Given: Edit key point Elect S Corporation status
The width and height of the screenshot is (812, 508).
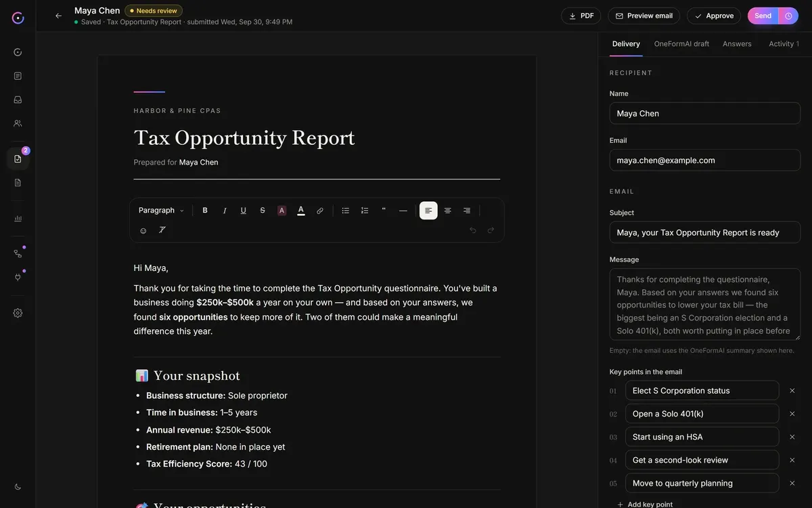Looking at the screenshot, I should coord(702,391).
